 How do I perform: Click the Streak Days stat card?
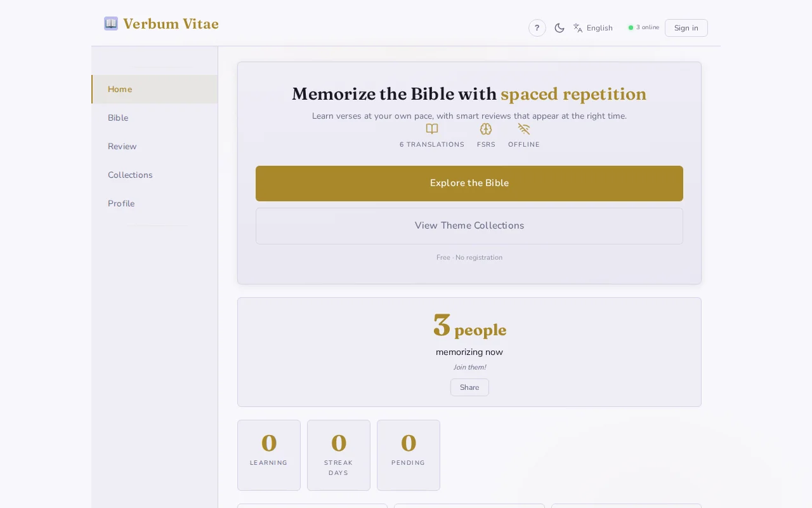coord(339,455)
